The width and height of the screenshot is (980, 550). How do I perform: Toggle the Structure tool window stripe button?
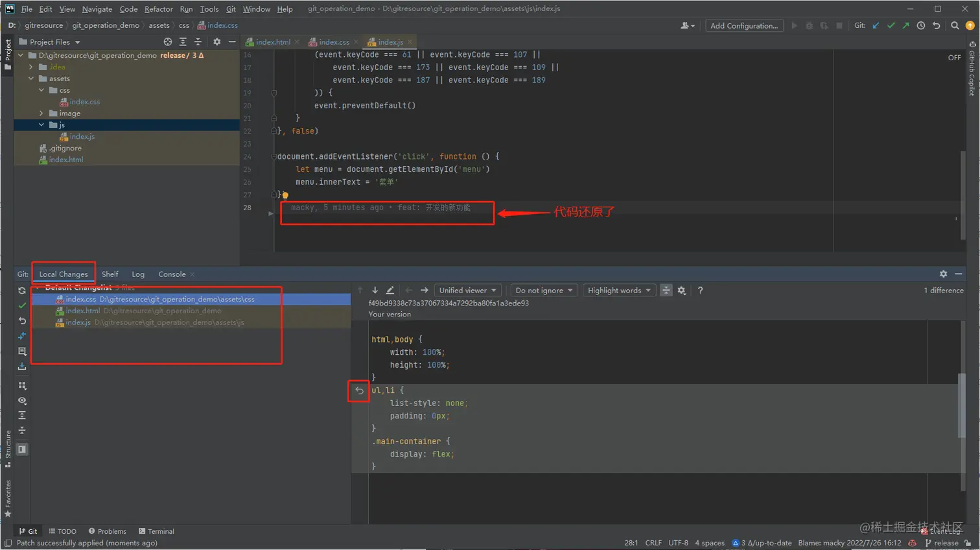8,449
